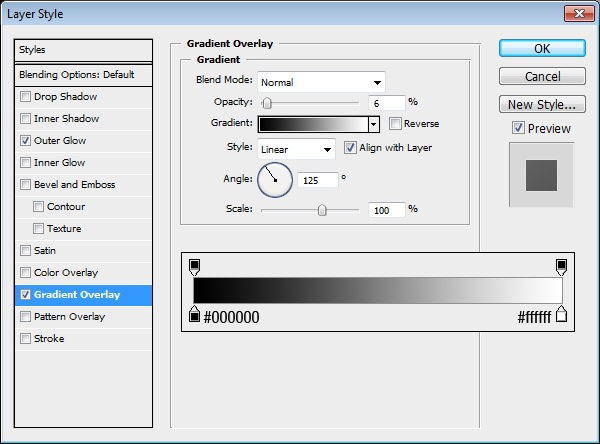Click the Opacity value field

click(386, 103)
